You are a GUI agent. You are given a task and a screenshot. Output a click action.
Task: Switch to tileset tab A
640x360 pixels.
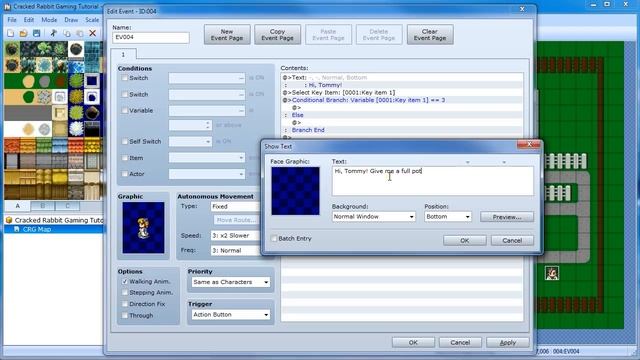click(17, 206)
